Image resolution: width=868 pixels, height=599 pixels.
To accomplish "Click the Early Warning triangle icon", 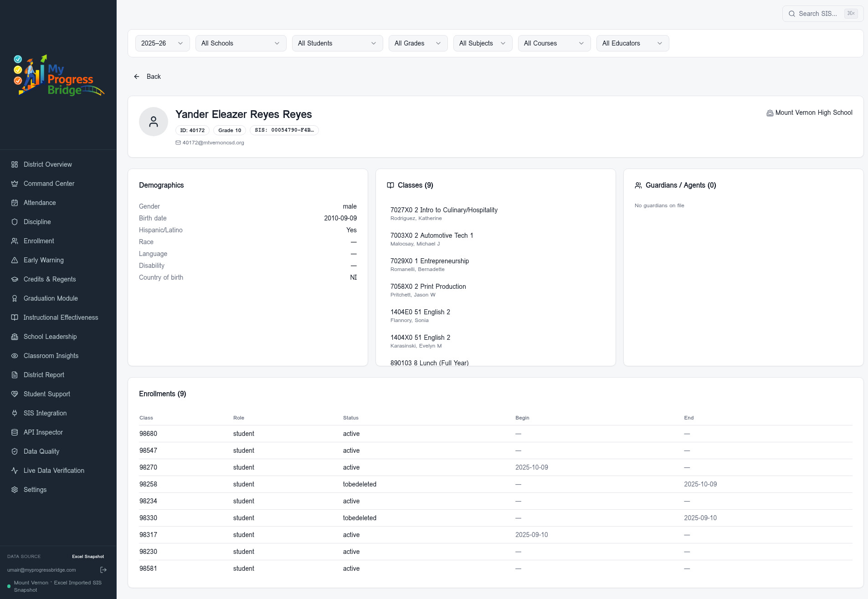I will [15, 260].
